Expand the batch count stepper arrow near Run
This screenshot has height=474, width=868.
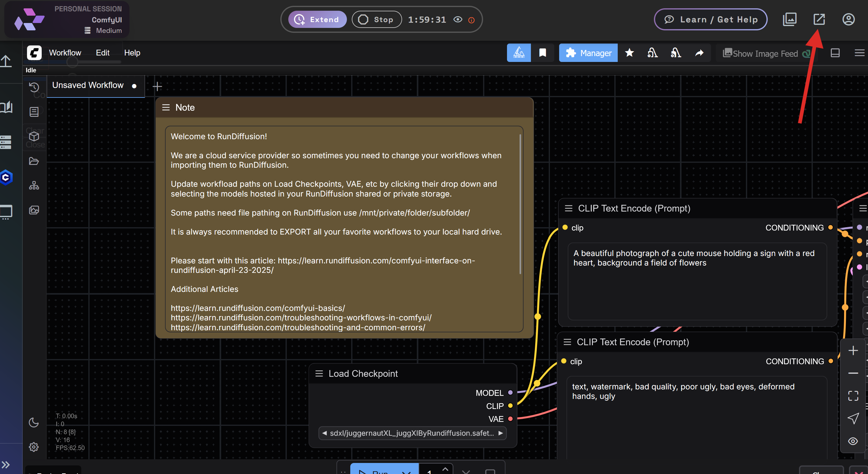[445, 469]
